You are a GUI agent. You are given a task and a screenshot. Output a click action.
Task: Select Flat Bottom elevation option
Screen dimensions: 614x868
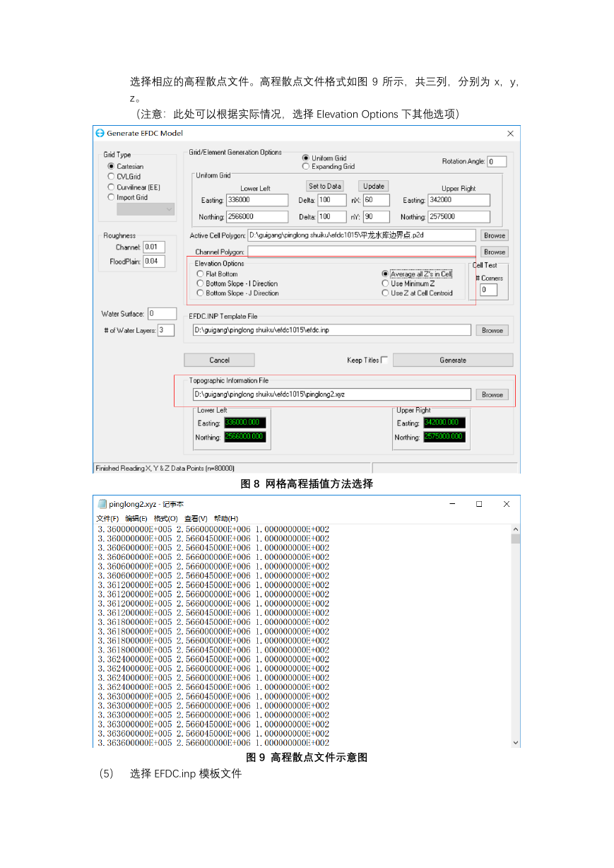pos(201,274)
